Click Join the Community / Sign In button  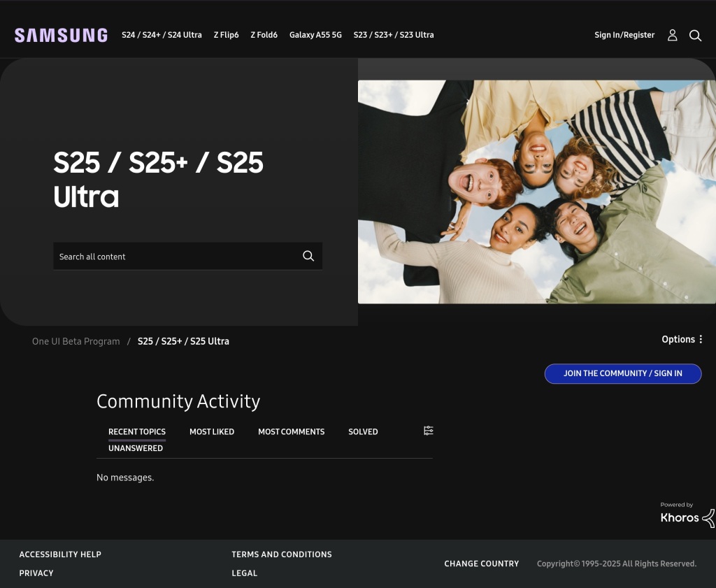click(623, 373)
